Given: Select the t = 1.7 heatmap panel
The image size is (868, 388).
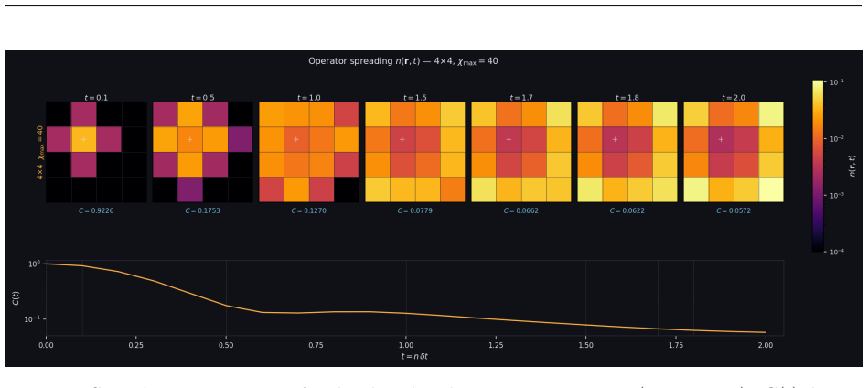Looking at the screenshot, I should [x=521, y=152].
